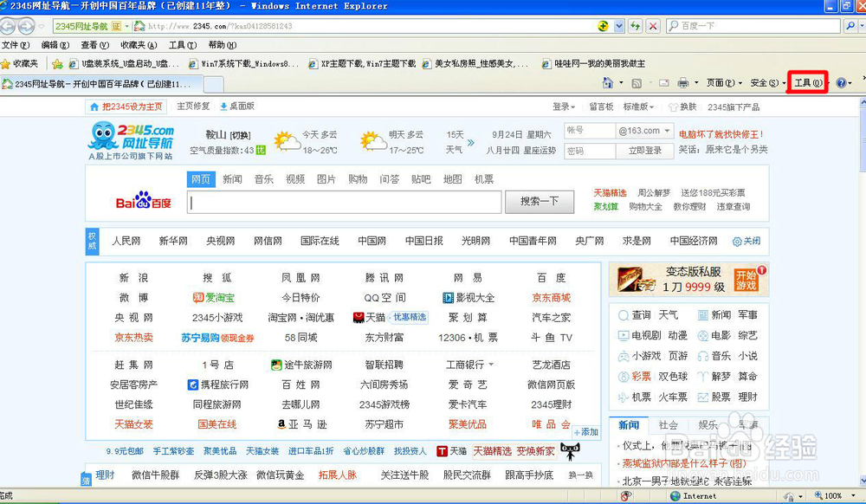The image size is (866, 504).
Task: Click the 密码 password input field
Action: point(589,150)
